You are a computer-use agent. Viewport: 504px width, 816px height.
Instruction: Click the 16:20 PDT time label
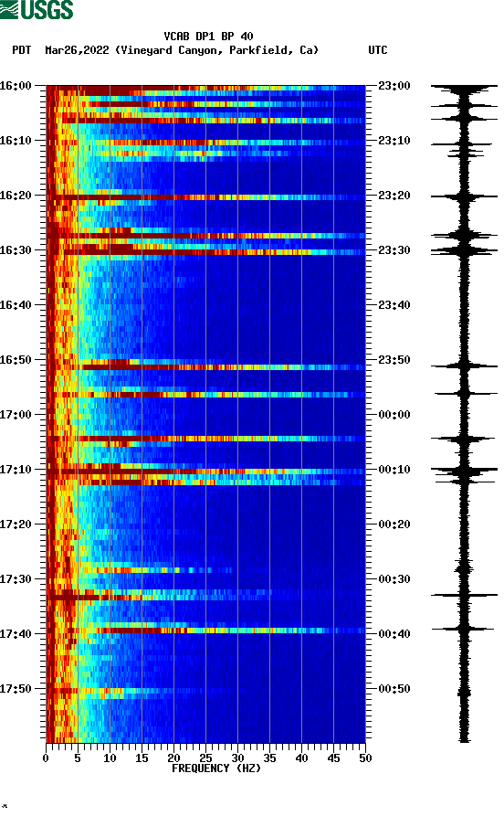16,196
